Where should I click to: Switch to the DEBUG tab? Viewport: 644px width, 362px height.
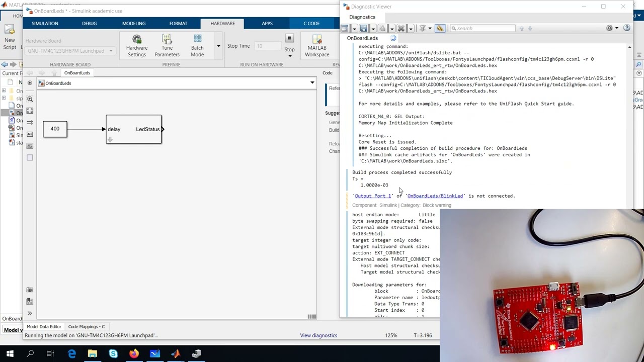pos(90,24)
